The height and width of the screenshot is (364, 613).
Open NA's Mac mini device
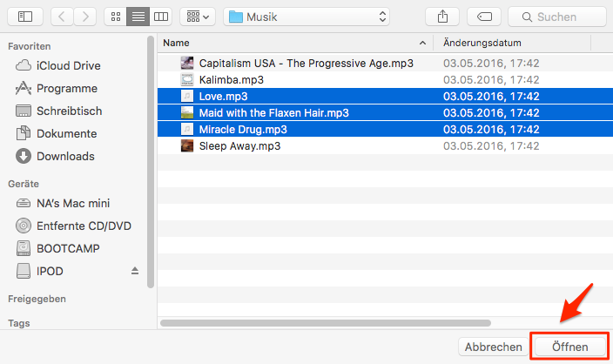(73, 203)
